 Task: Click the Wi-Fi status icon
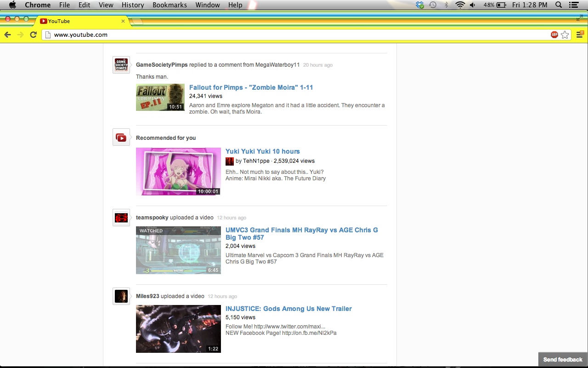(460, 5)
